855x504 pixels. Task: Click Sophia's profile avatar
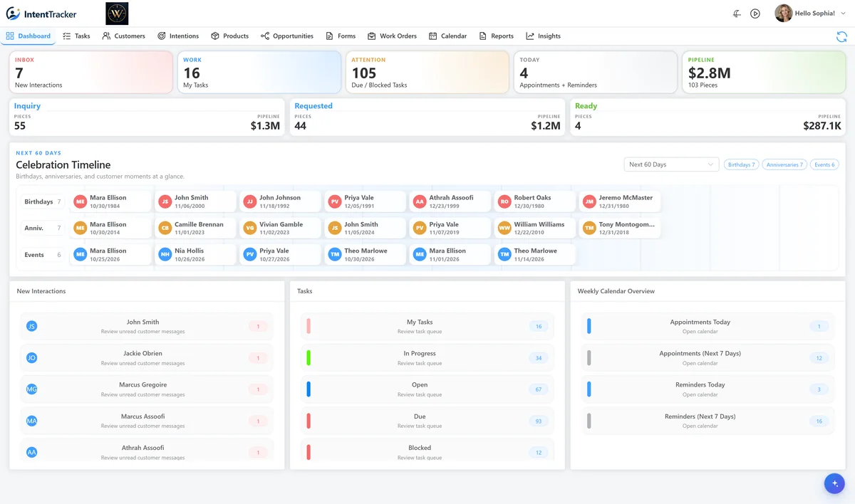coord(783,14)
